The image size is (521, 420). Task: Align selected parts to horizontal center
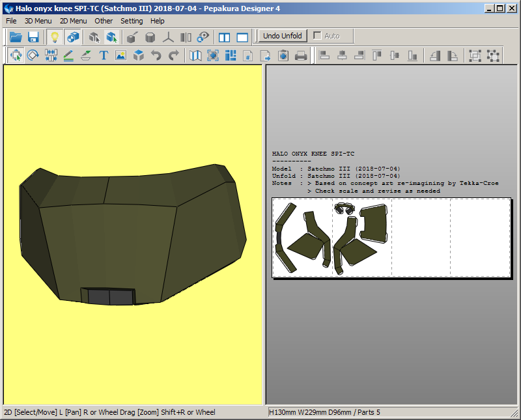(342, 55)
